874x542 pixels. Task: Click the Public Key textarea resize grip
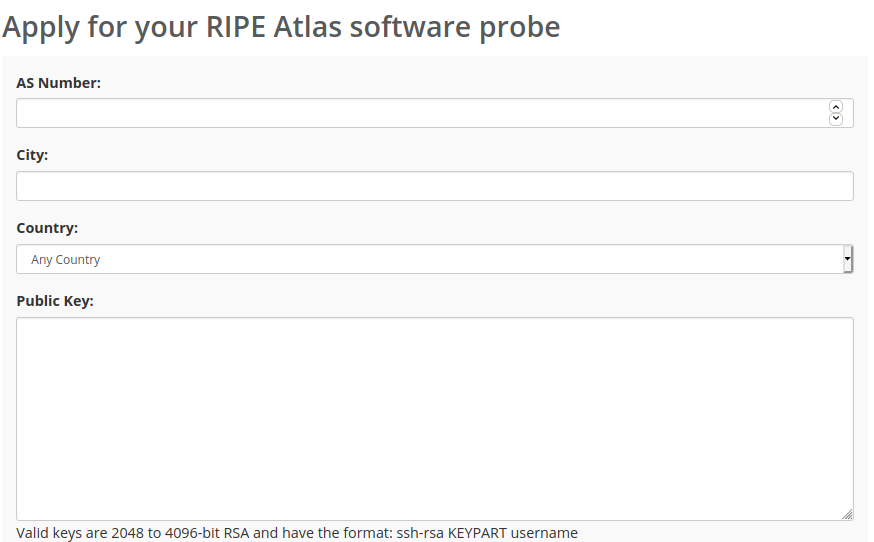pos(847,514)
